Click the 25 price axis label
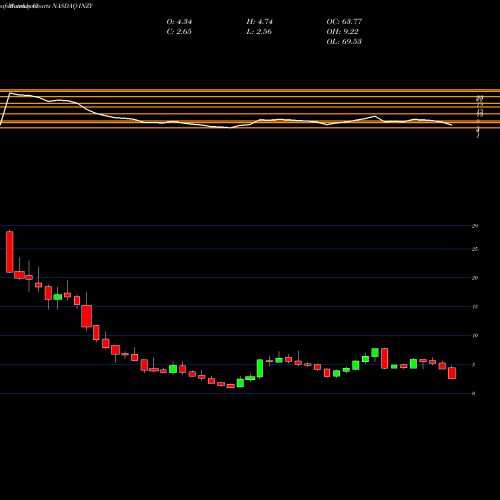 [475, 249]
